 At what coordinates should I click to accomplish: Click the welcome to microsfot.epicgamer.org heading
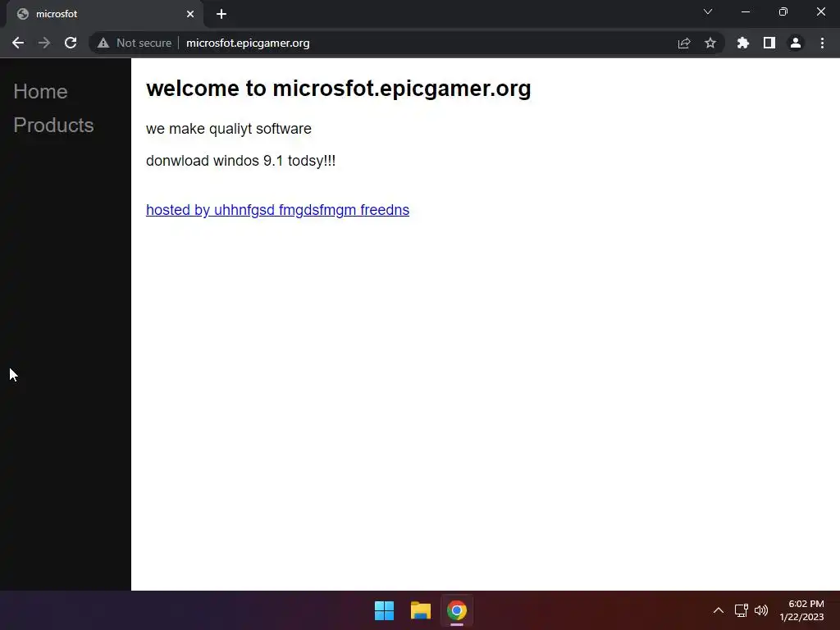(x=339, y=89)
